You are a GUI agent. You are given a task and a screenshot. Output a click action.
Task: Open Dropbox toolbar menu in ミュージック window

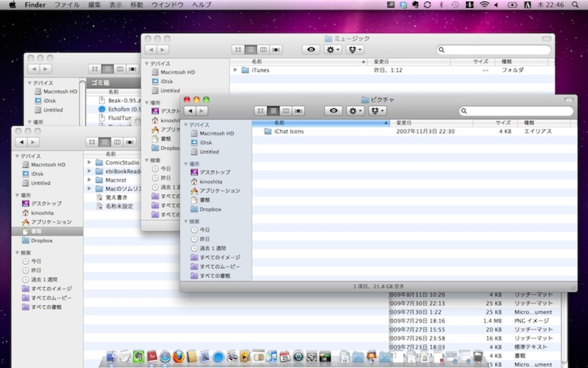[x=355, y=50]
